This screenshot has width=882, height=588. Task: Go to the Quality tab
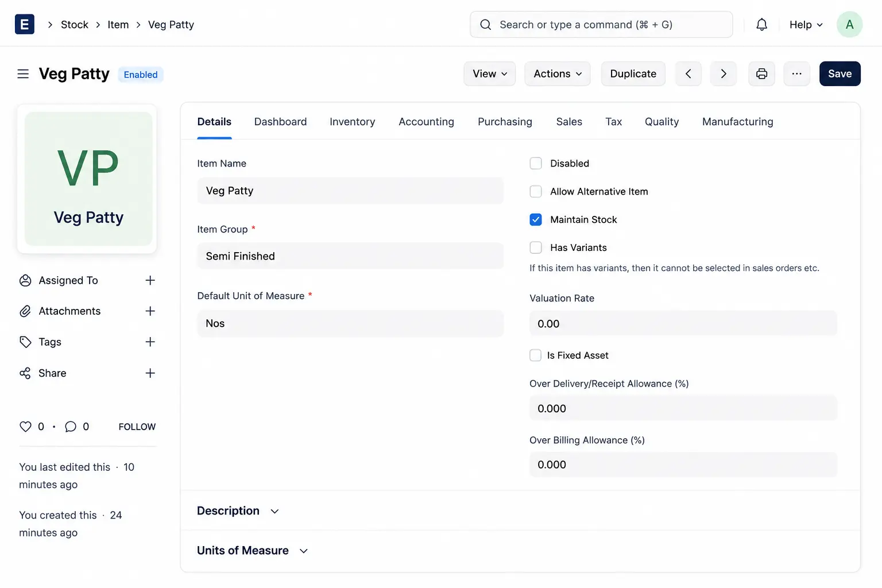[661, 122]
